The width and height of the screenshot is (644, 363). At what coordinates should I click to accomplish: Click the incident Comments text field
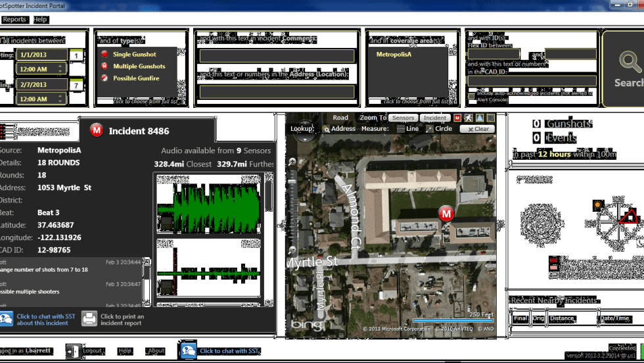click(277, 56)
